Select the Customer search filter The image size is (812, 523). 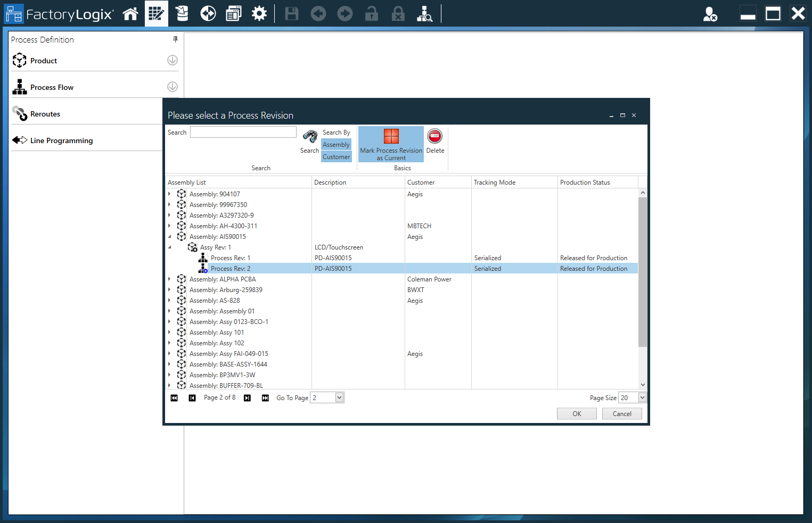pos(336,156)
